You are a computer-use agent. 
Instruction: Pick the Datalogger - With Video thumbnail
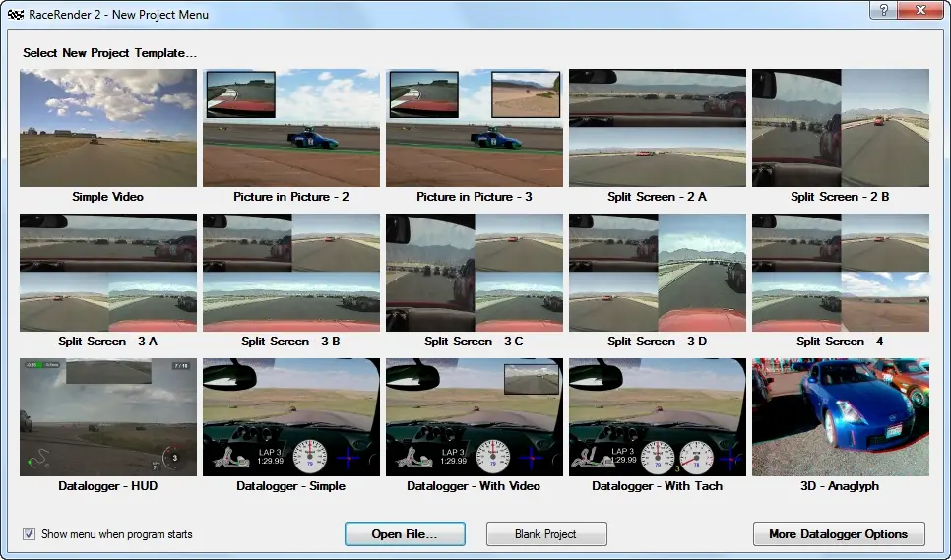475,417
